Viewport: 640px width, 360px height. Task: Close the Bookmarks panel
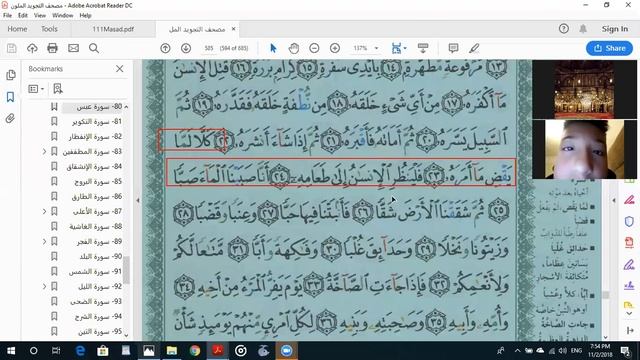[120, 69]
